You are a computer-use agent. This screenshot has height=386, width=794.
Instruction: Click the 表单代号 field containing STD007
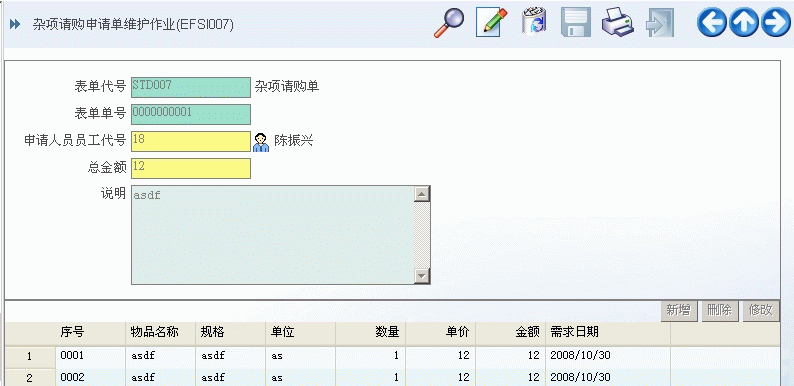[x=191, y=87]
